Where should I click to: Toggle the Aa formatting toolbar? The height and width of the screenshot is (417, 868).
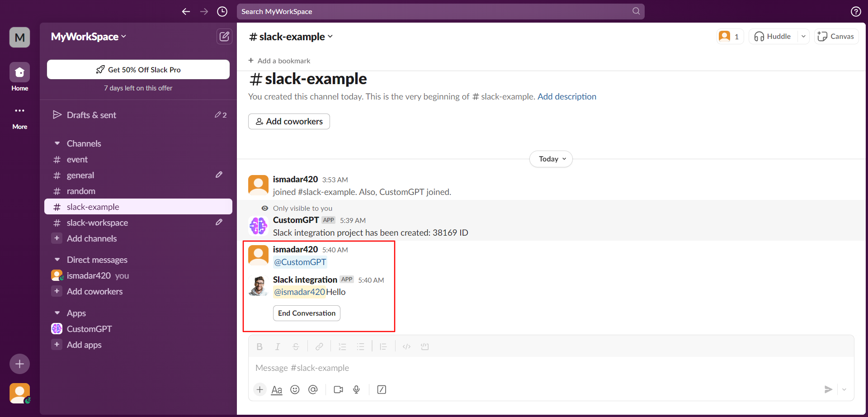(x=277, y=389)
